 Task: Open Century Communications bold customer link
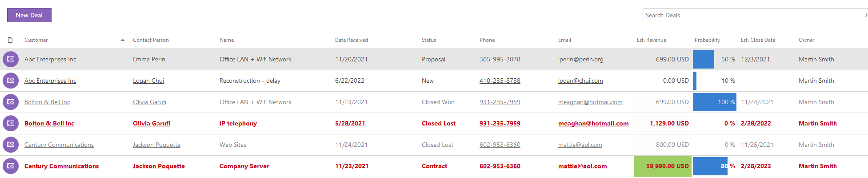pos(61,166)
